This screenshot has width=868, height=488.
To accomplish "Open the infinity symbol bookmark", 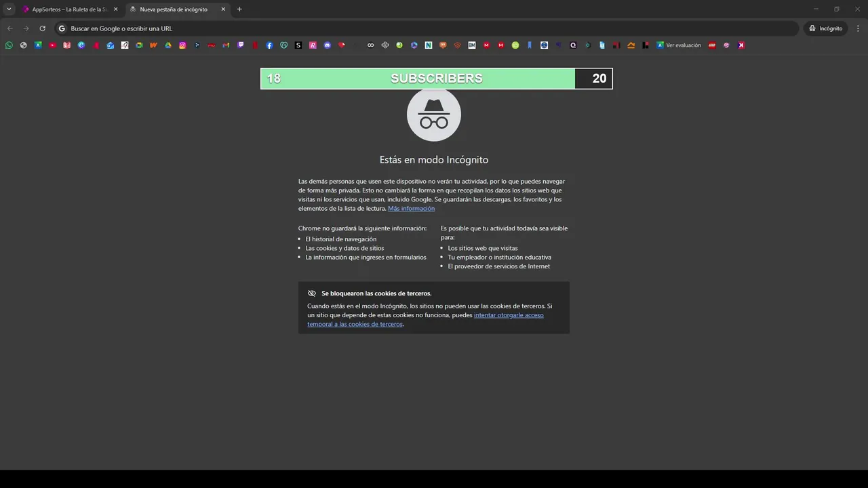I will [x=370, y=45].
